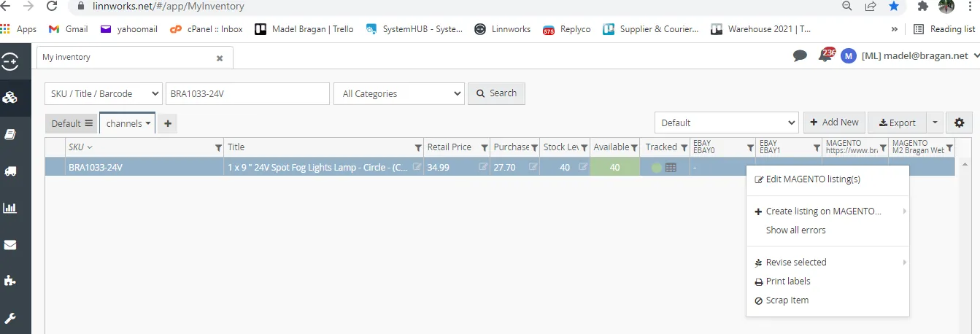Click the Export button
The width and height of the screenshot is (980, 334).
point(897,123)
